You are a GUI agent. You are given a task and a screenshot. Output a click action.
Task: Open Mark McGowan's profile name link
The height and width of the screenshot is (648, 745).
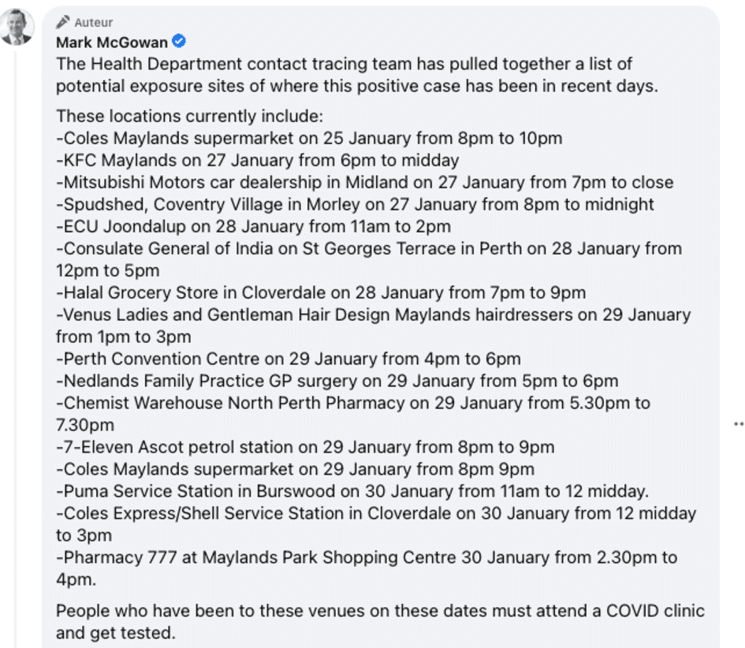click(112, 42)
